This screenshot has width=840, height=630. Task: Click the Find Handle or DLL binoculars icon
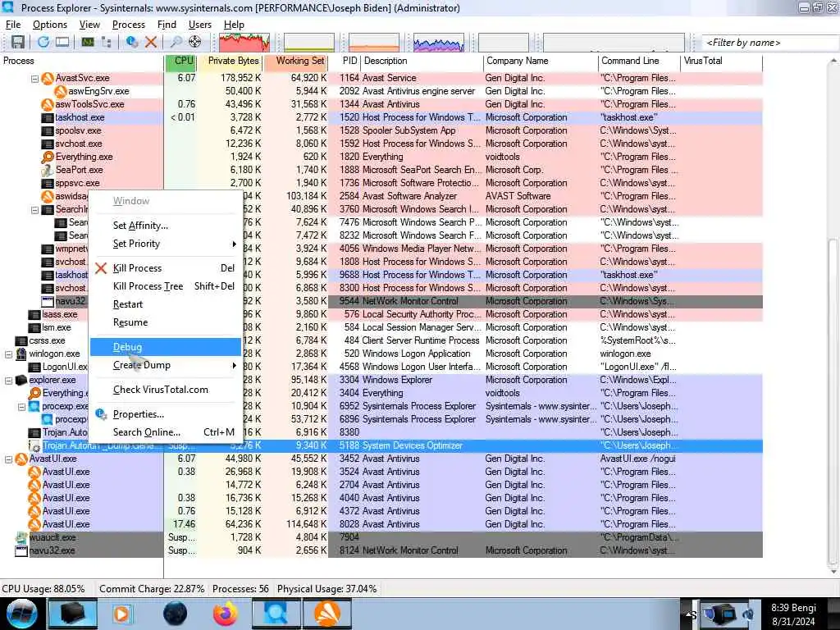click(176, 42)
